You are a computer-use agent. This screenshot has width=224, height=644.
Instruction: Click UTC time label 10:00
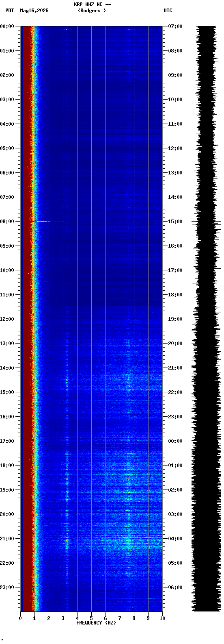point(175,100)
